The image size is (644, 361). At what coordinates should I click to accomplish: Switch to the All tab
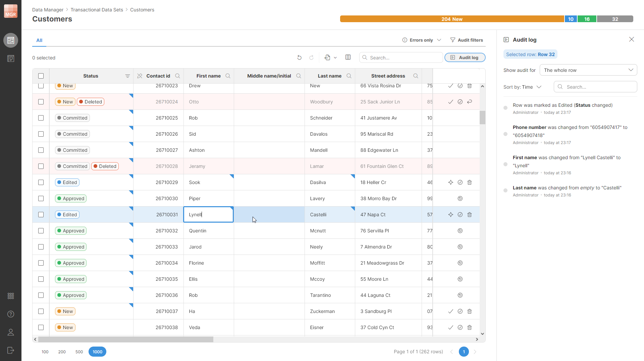39,40
